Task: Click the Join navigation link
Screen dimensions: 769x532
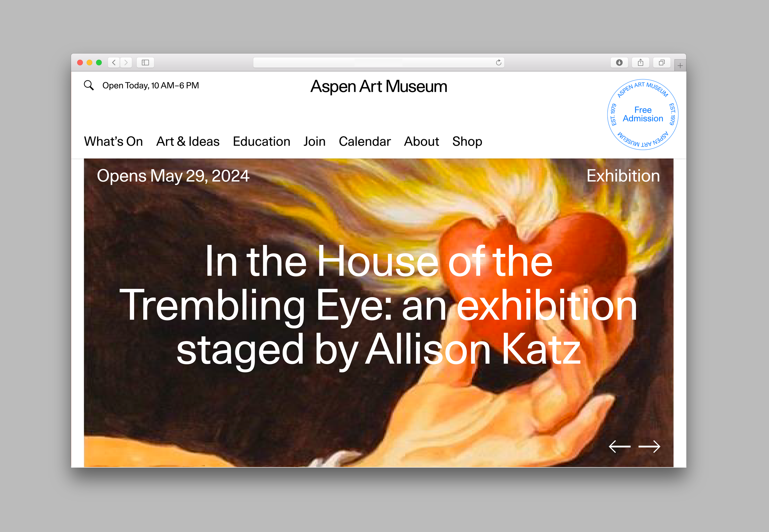Action: pos(314,141)
